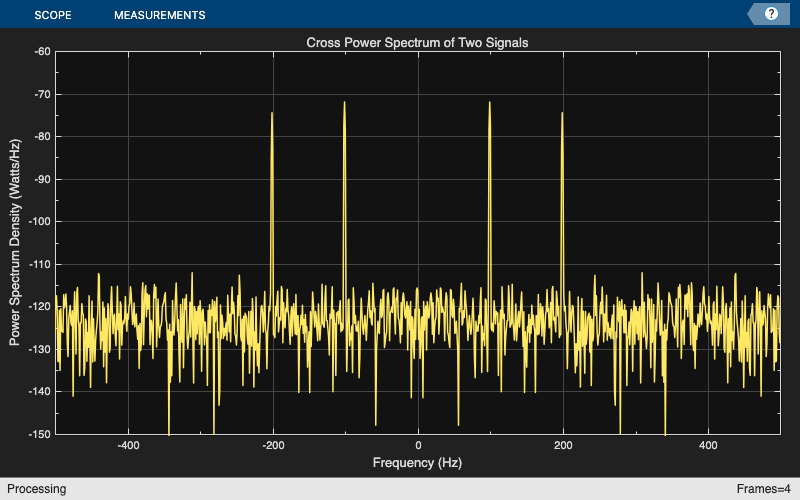Screen dimensions: 800x500
Task: Click the '-100' y-axis tick label
Action: click(x=40, y=221)
